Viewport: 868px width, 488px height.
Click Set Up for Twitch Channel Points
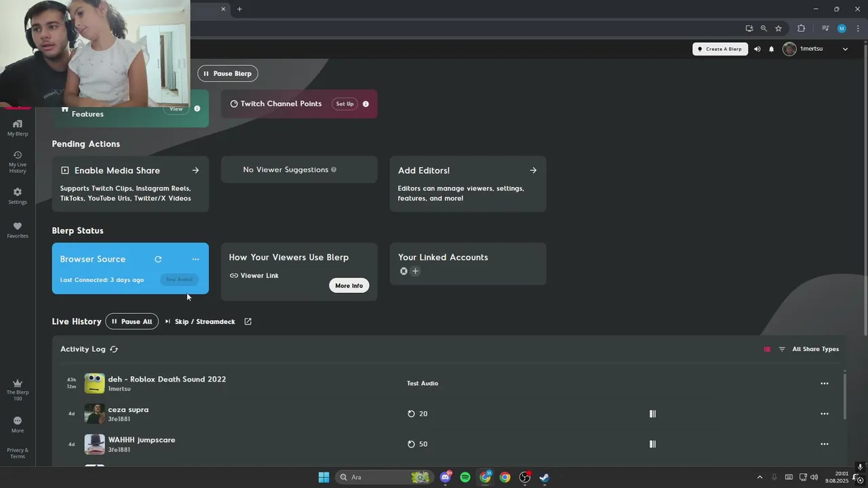click(x=345, y=104)
